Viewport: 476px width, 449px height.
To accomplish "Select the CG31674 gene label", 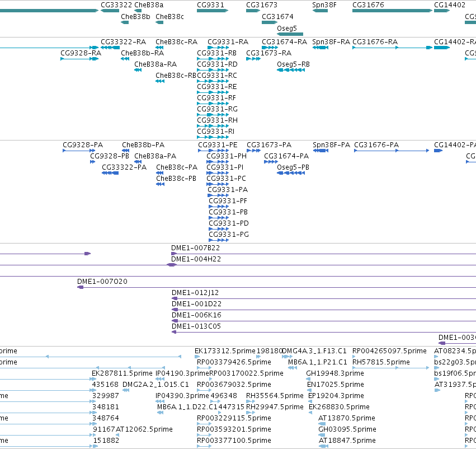I will coord(277,17).
